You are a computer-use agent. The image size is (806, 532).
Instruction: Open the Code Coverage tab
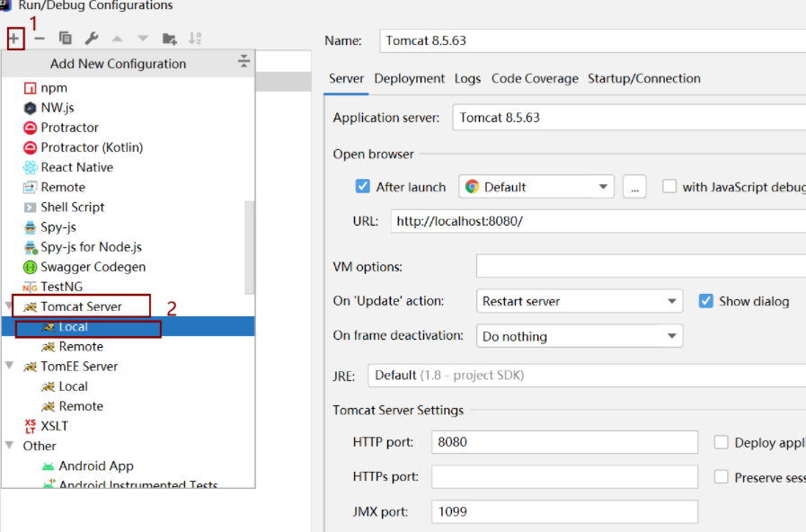[x=535, y=78]
